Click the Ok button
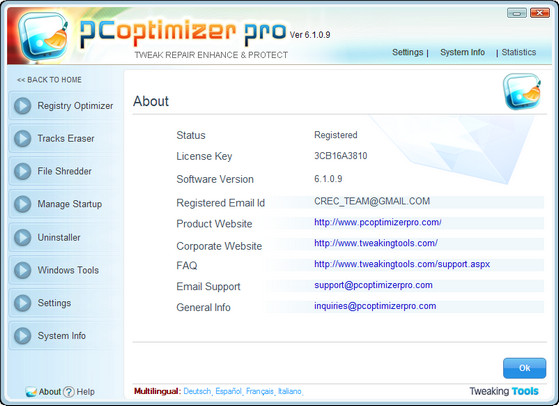559x406 pixels. click(524, 368)
